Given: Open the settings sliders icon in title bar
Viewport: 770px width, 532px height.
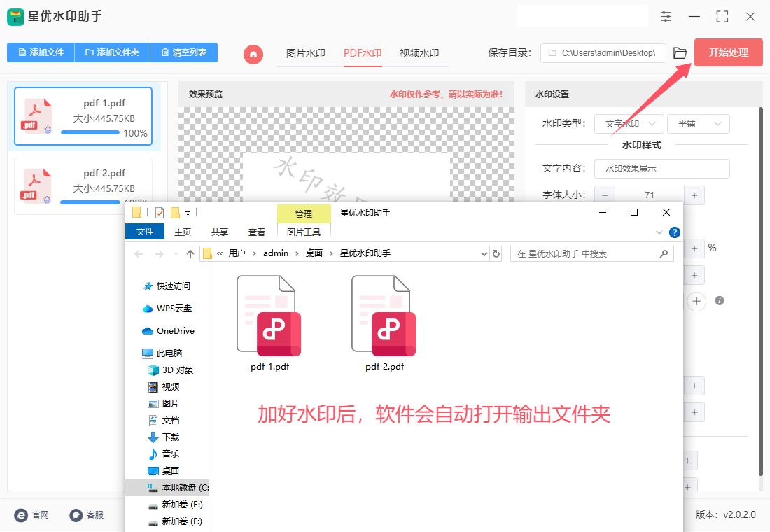Looking at the screenshot, I should [666, 17].
